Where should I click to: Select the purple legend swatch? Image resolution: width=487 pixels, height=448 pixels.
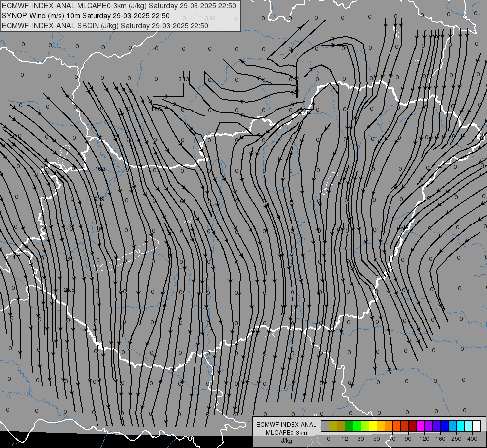429,426
